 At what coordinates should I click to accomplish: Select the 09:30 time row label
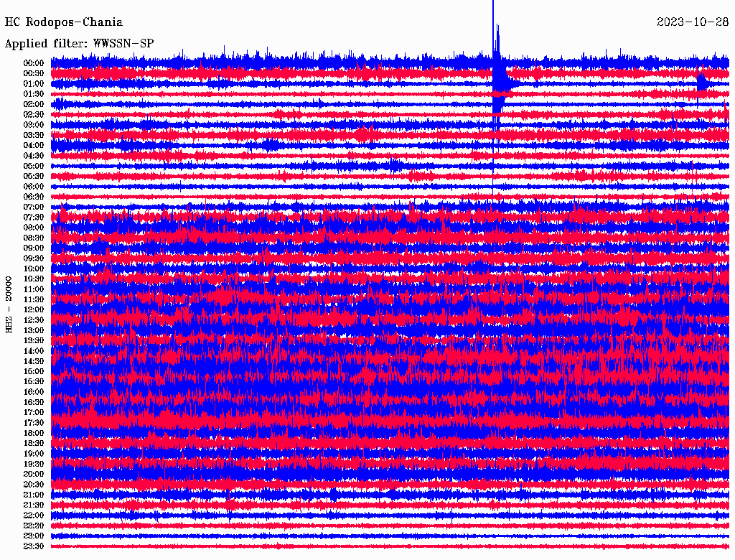[x=34, y=259]
